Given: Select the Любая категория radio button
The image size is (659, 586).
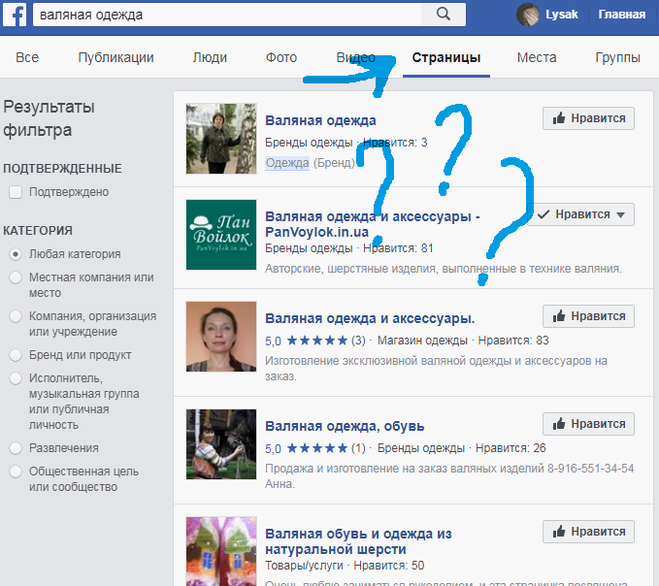Looking at the screenshot, I should [16, 254].
